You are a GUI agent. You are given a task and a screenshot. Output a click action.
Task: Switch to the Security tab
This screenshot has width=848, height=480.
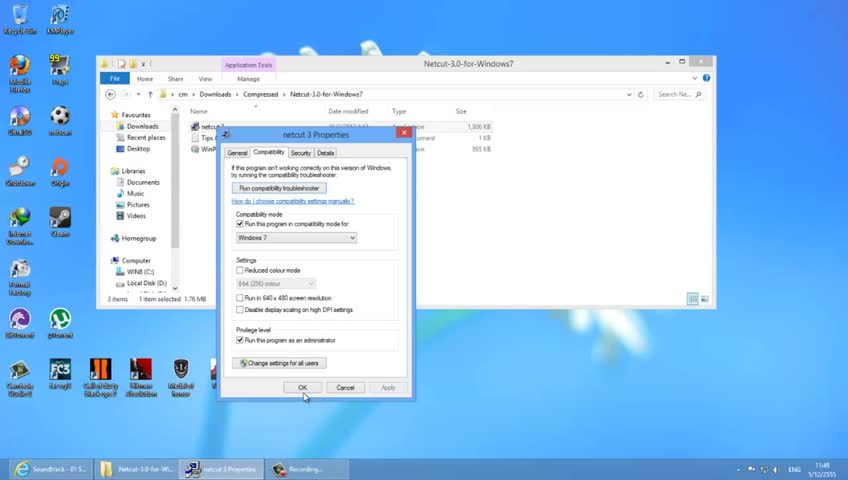tap(301, 153)
